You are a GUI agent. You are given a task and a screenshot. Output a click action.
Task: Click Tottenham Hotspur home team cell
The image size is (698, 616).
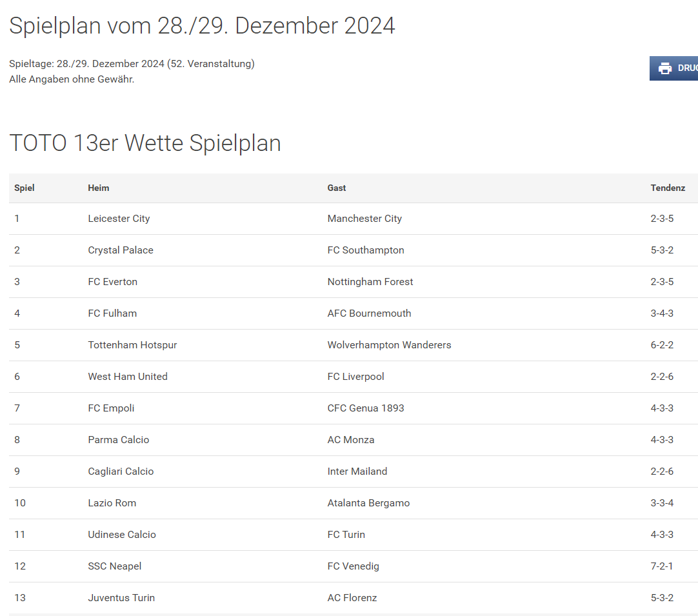(132, 345)
